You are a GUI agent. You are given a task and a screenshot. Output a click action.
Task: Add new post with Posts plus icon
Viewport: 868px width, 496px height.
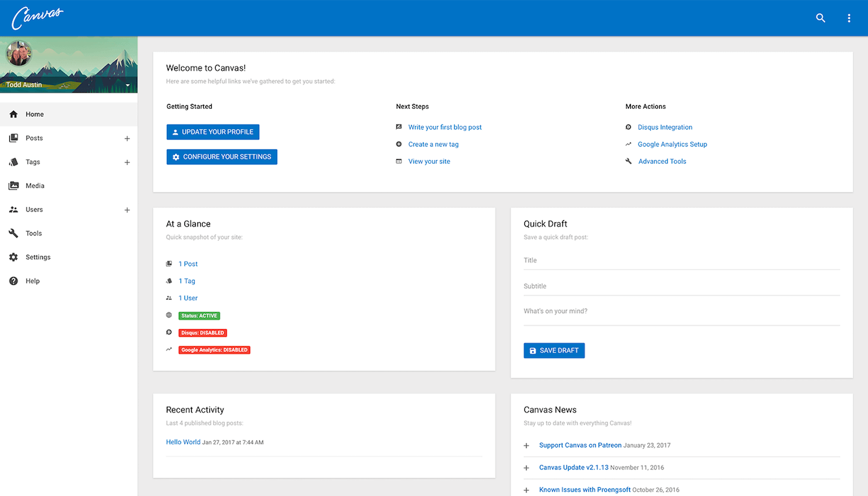coord(127,138)
